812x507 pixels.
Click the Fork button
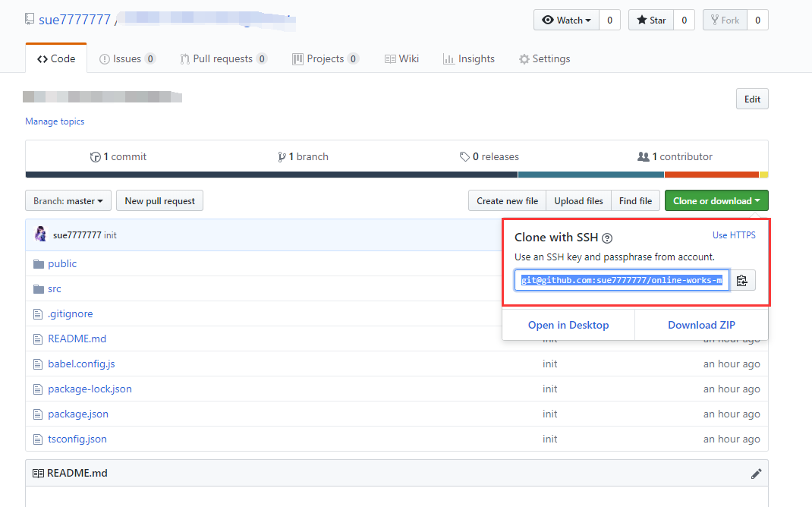725,20
